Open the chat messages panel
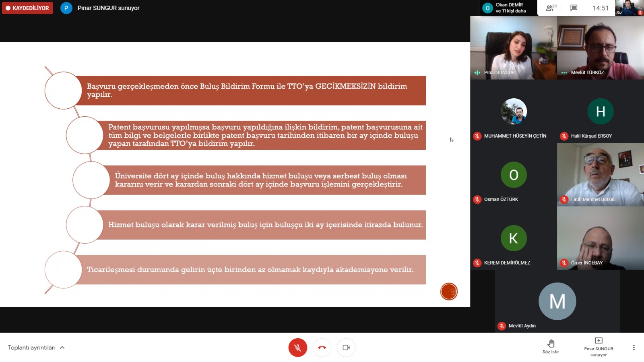 tap(574, 8)
